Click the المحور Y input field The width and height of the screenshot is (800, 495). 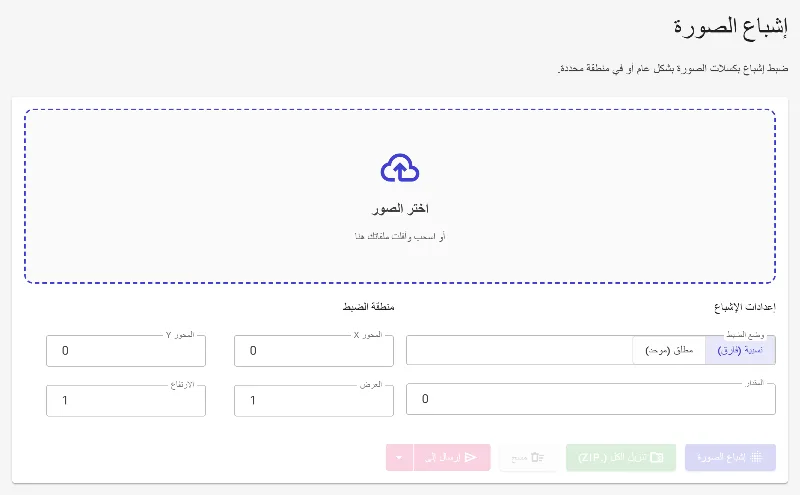click(x=126, y=351)
